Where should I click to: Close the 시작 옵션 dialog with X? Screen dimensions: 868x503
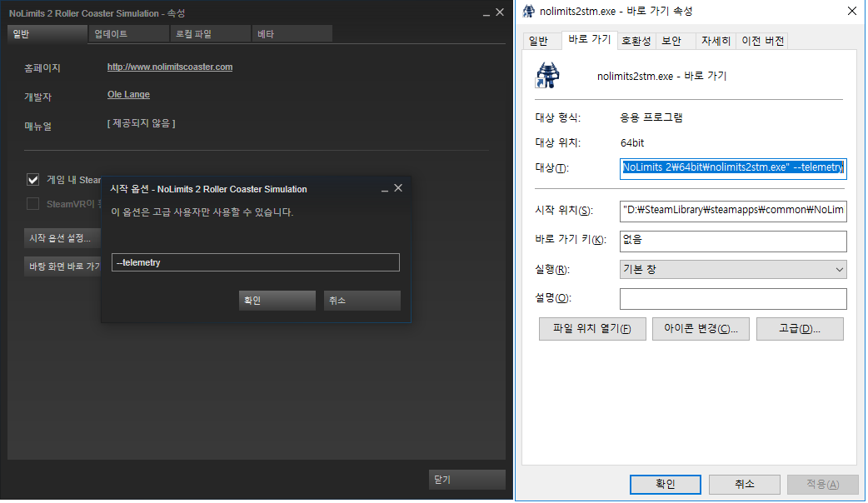tap(398, 188)
